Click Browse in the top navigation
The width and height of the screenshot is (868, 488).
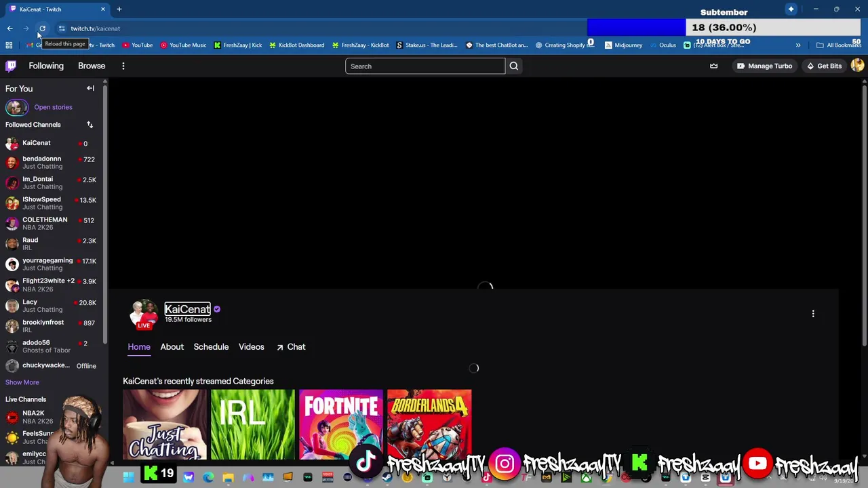[x=92, y=66]
